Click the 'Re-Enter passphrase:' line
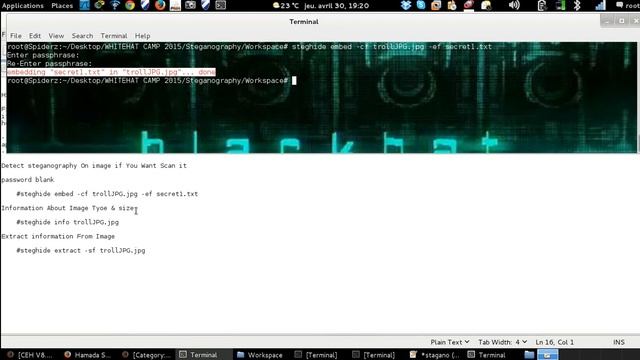Screen dimensions: 640x360 [49, 64]
